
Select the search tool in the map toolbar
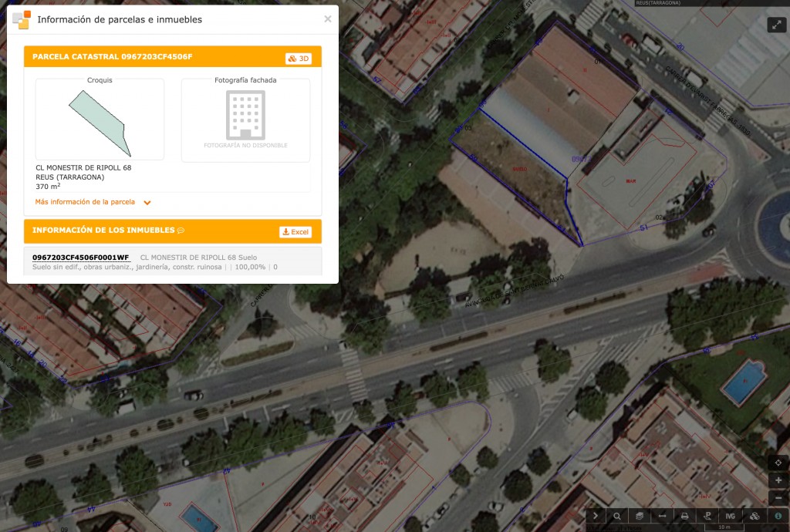click(x=616, y=515)
